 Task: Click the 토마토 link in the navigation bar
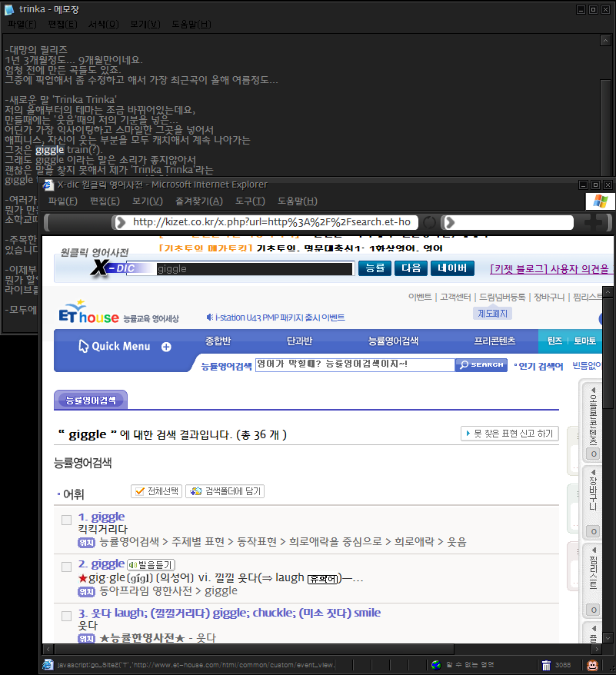point(584,341)
